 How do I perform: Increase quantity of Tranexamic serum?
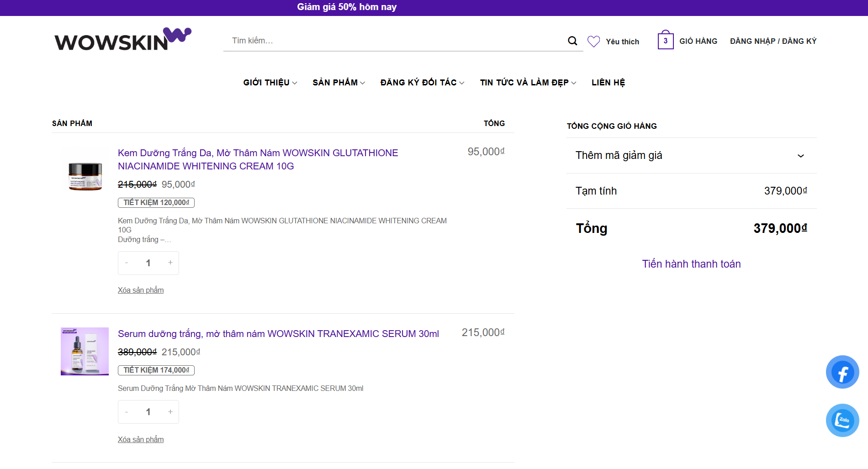[x=170, y=412]
